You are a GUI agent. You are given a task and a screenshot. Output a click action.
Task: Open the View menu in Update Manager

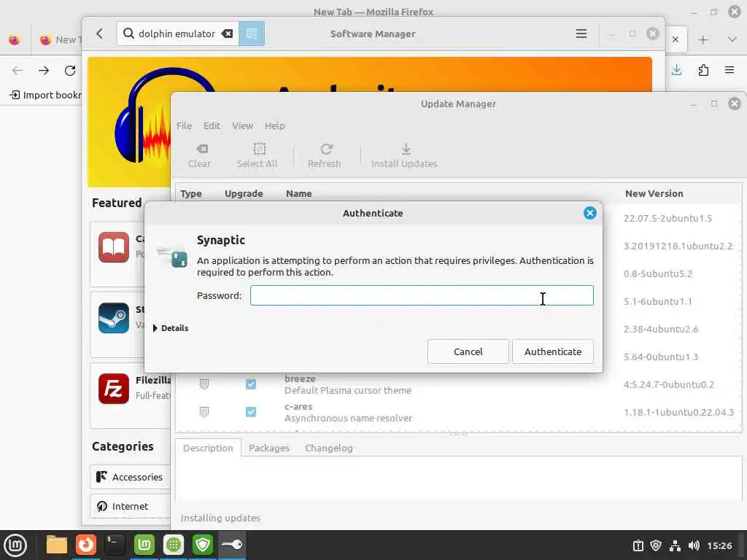[242, 125]
